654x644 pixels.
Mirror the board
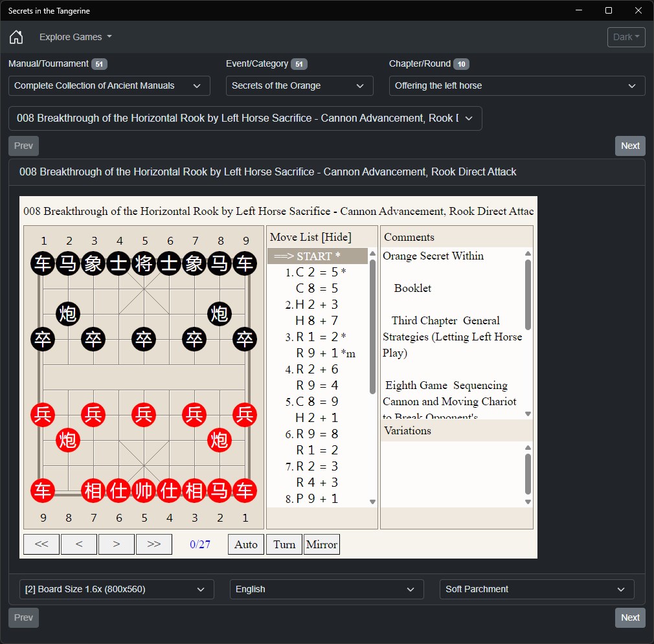322,544
